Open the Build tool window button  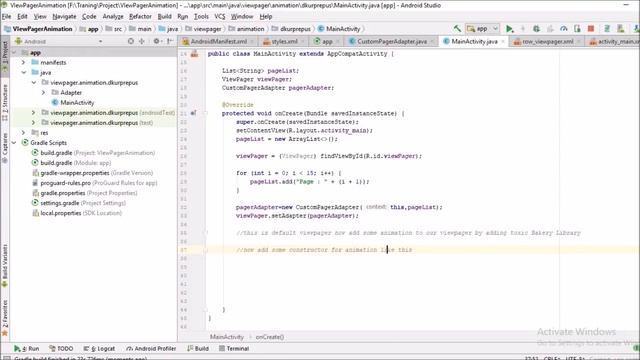pyautogui.click(x=198, y=349)
